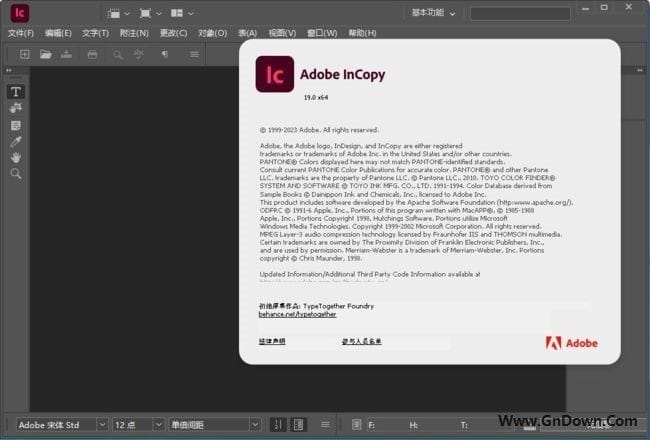This screenshot has height=440, width=650.
Task: Click the Adobe InCopy title text
Action: pos(343,74)
